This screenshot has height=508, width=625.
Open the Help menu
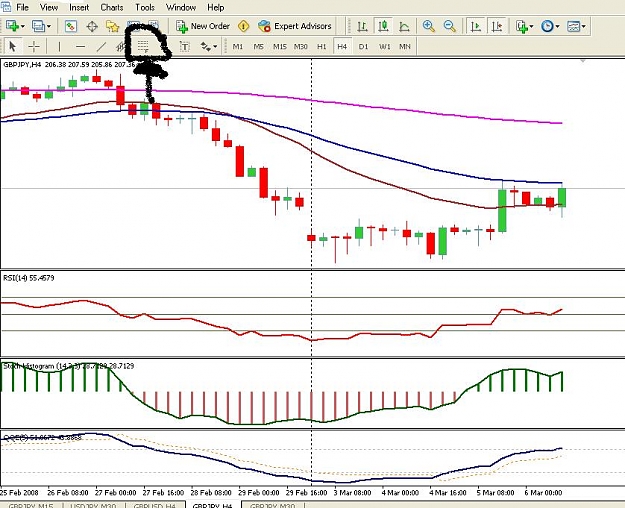click(216, 7)
